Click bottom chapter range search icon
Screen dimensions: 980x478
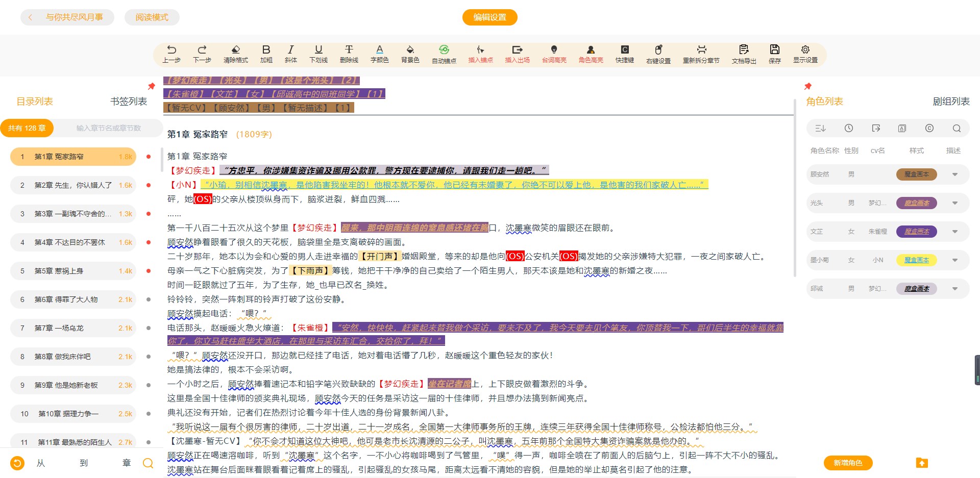pos(148,463)
